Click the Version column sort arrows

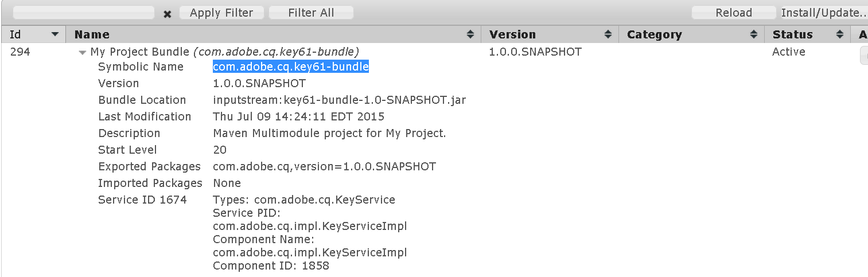(608, 35)
